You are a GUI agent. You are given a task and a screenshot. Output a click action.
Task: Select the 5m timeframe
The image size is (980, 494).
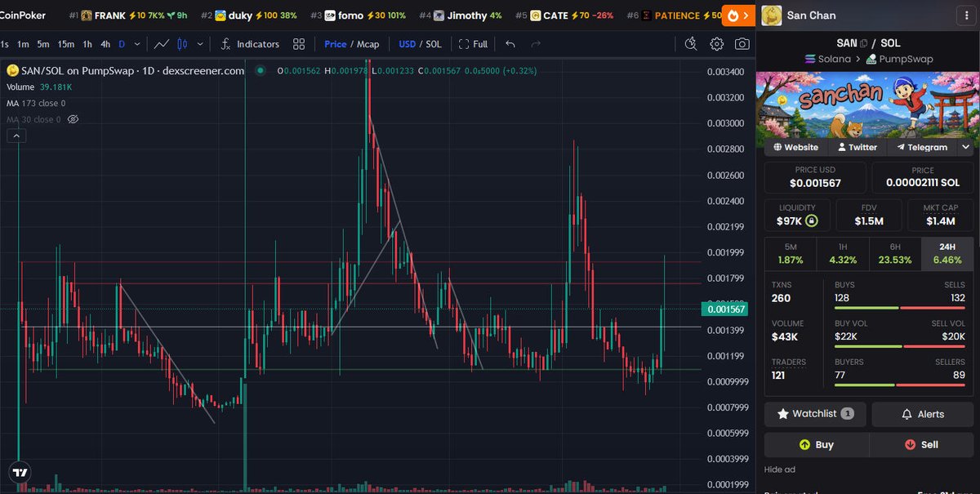(x=43, y=44)
